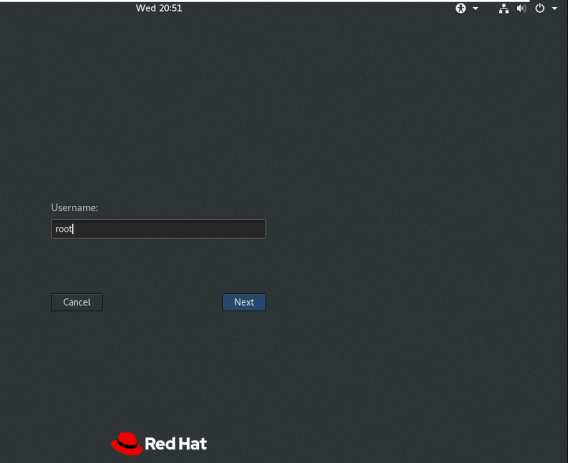This screenshot has width=568, height=463.
Task: Focus the Username text field
Action: tap(158, 229)
